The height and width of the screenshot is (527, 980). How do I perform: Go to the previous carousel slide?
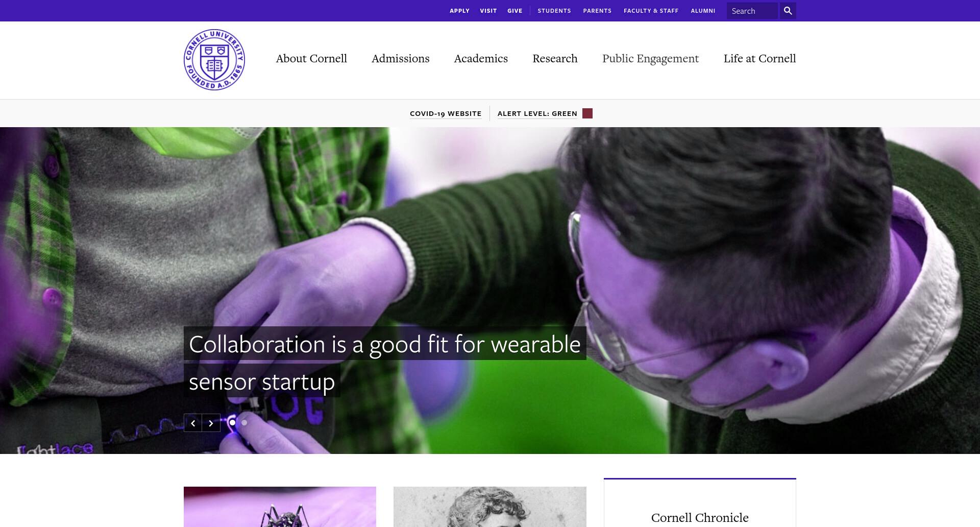193,423
